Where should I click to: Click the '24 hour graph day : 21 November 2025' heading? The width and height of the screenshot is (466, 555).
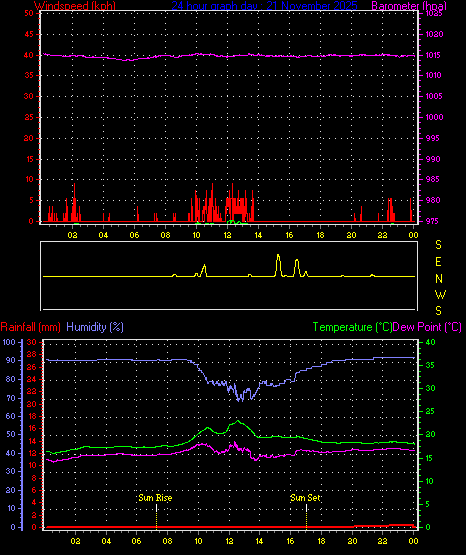pos(264,6)
